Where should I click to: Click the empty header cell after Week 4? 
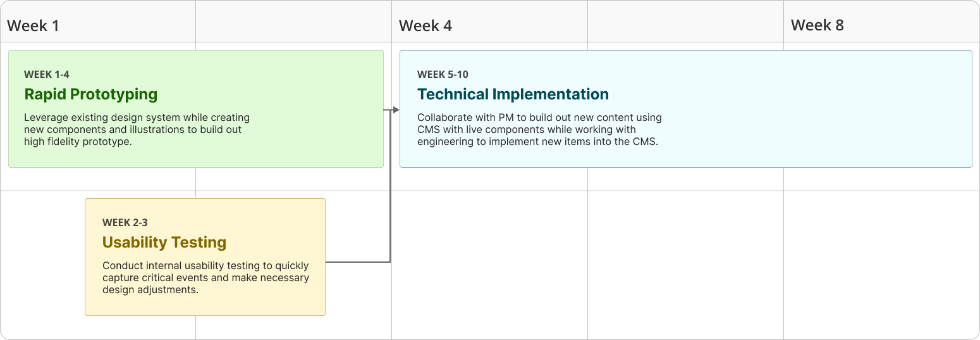point(685,22)
